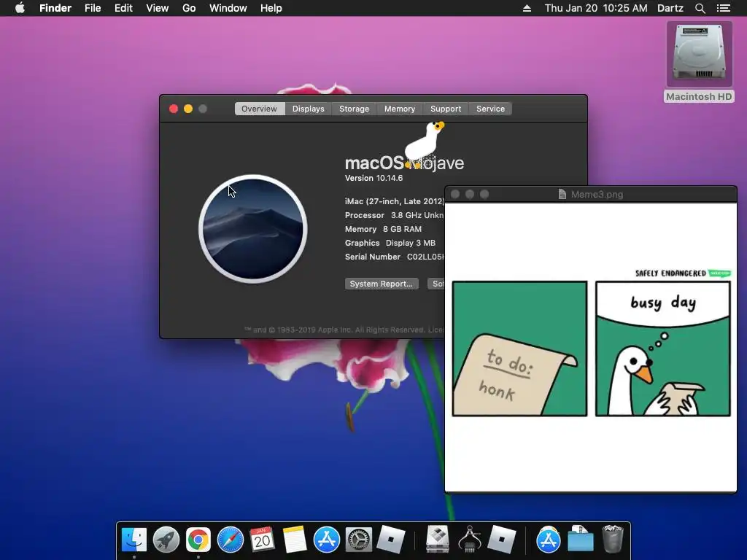Launch Roblox icon next to System Information
Image resolution: width=747 pixels, height=560 pixels.
tap(502, 540)
